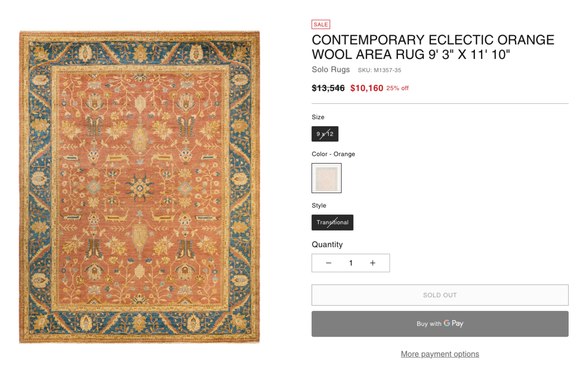Click the Quantity heading label
This screenshot has width=588, height=365.
click(x=327, y=244)
